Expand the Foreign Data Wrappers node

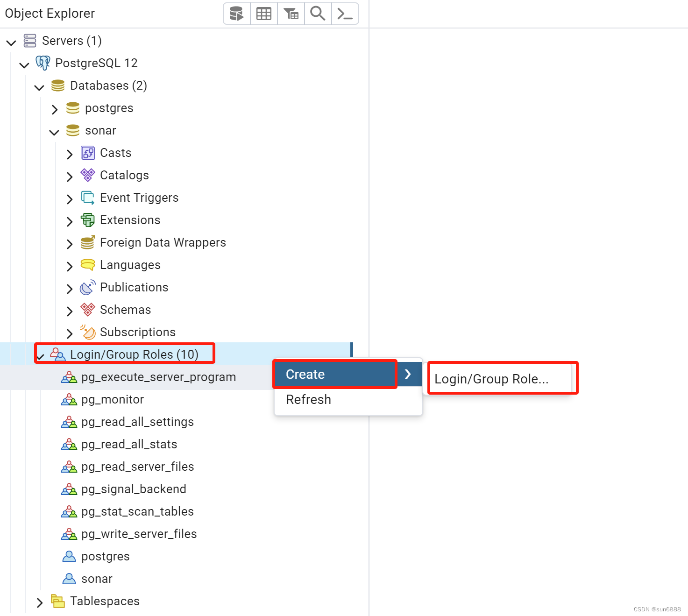click(70, 244)
